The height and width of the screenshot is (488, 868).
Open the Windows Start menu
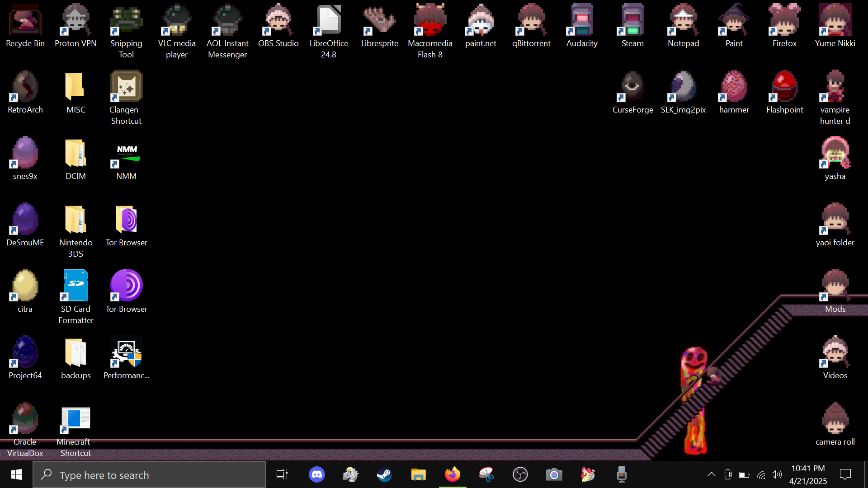pos(16,475)
